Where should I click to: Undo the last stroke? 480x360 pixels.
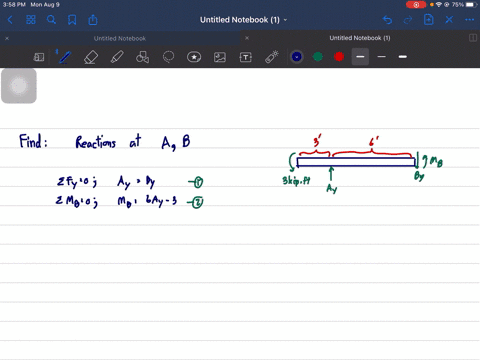click(x=387, y=20)
